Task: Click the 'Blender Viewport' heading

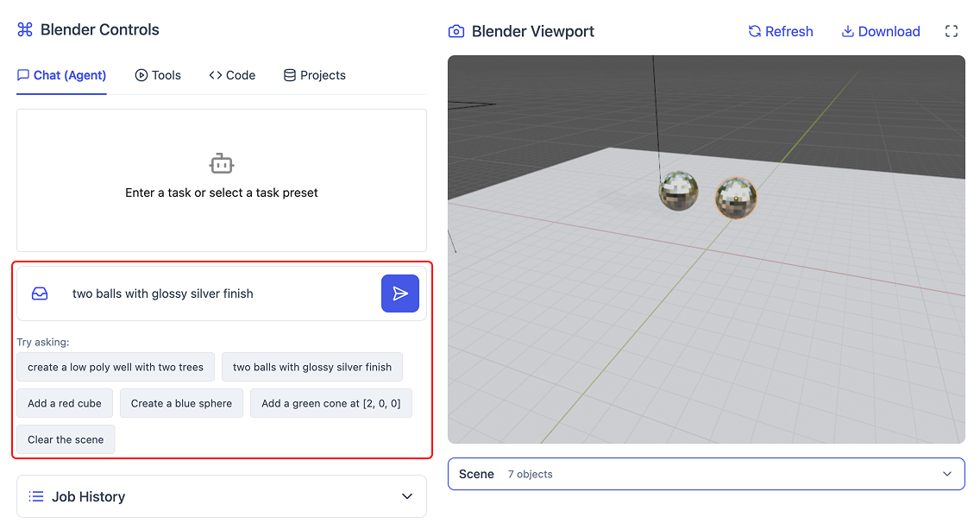Action: pyautogui.click(x=532, y=31)
